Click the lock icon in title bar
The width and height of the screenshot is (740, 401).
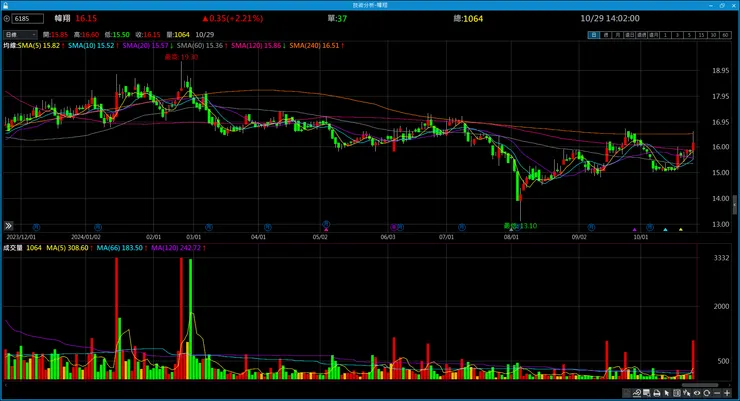(5, 5)
